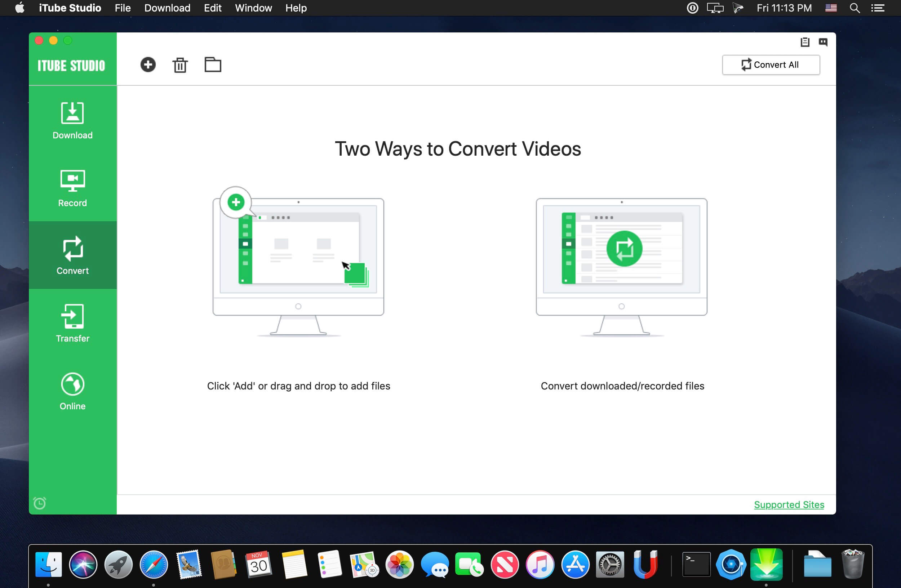This screenshot has width=901, height=588.
Task: Open the Download menu
Action: (167, 8)
